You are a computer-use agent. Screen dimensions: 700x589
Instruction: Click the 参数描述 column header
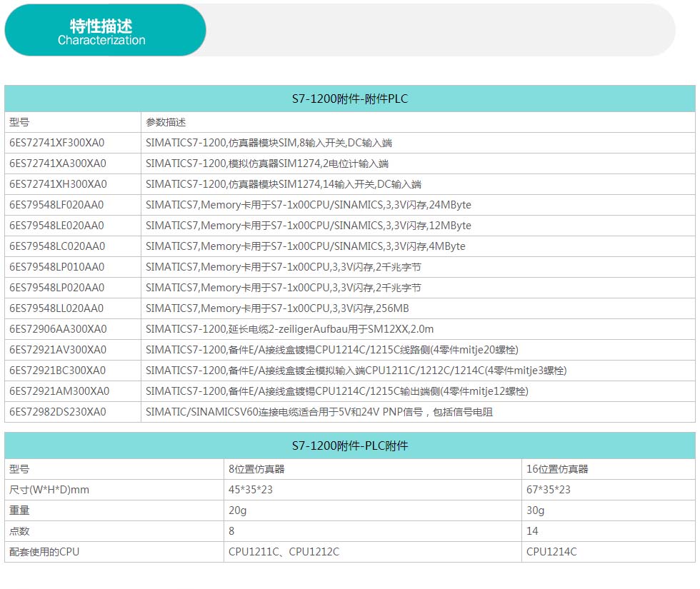click(166, 122)
